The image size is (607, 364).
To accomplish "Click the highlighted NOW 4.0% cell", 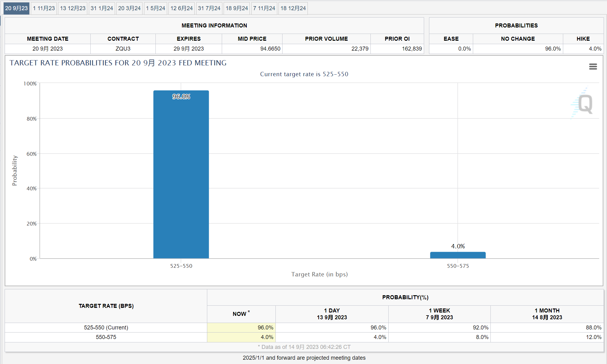I will point(241,337).
